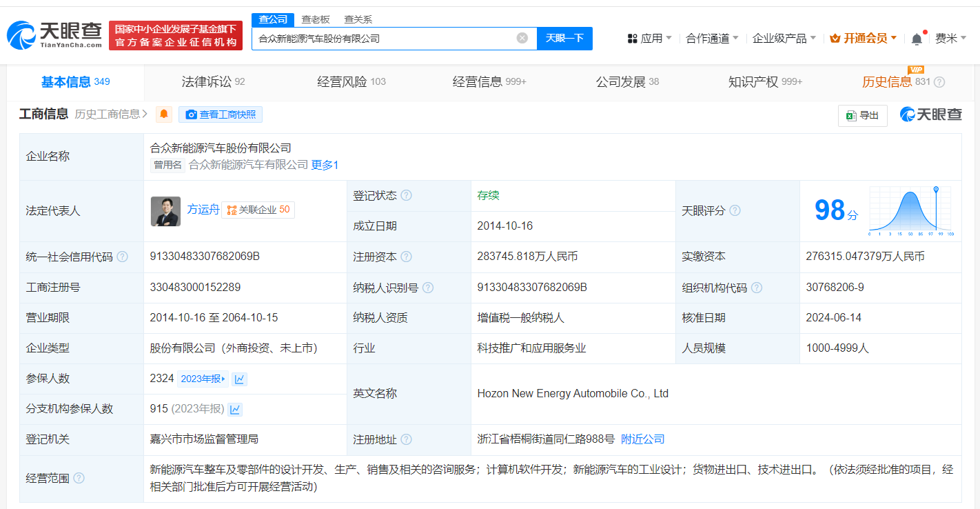Click the TianYanCha logo
This screenshot has height=509, width=980.
point(55,34)
